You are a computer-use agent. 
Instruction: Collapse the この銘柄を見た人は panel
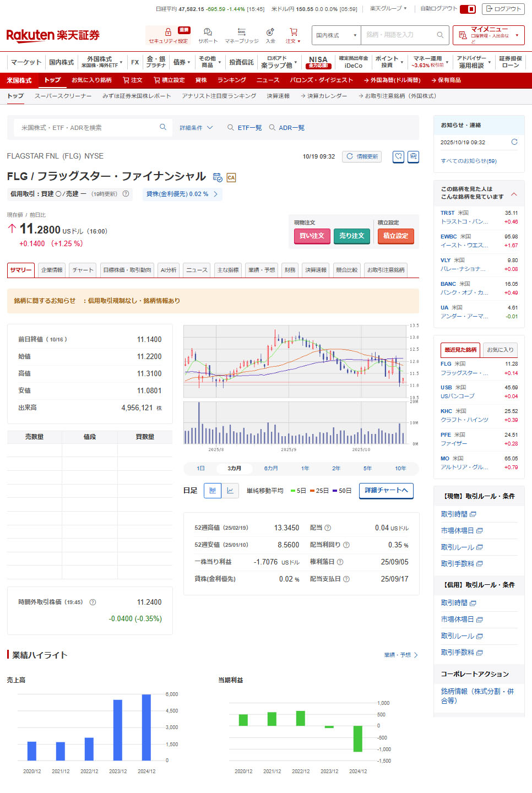pyautogui.click(x=514, y=194)
